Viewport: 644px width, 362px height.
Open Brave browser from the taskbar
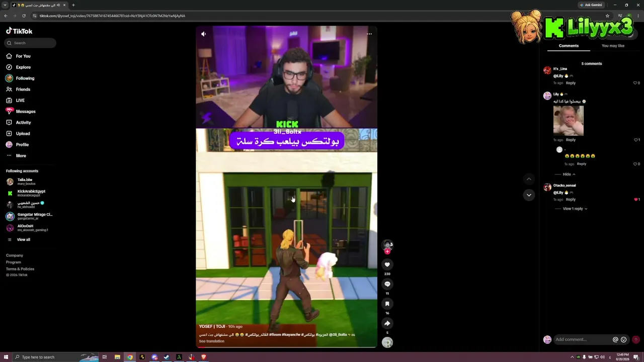coord(203,357)
